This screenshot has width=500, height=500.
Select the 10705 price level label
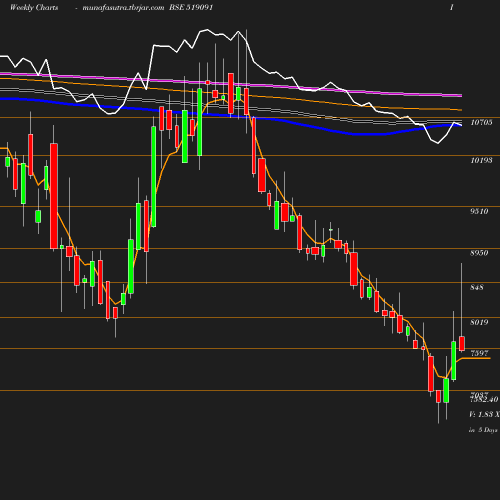pos(481,122)
